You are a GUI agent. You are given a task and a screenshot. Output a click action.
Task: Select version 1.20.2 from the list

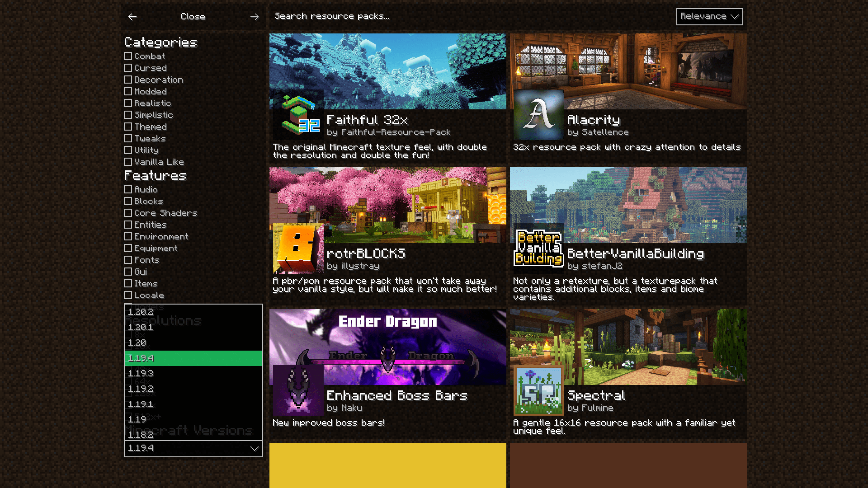[193, 312]
